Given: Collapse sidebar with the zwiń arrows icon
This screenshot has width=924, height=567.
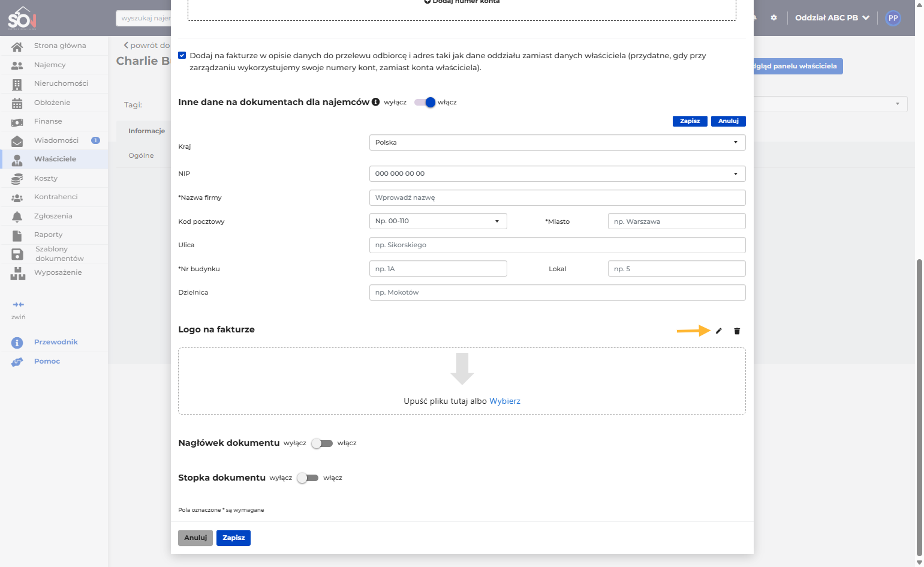Looking at the screenshot, I should (18, 305).
